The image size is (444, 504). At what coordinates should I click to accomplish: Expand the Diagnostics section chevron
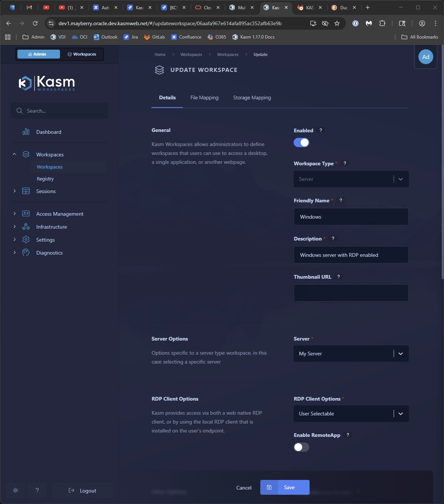point(14,252)
